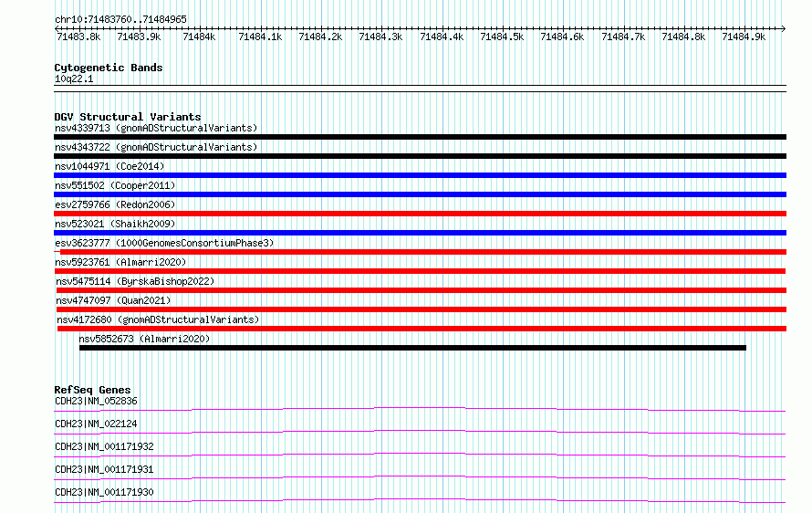
Task: Click the magenta line for CDH23|NM_022124
Action: (420, 432)
